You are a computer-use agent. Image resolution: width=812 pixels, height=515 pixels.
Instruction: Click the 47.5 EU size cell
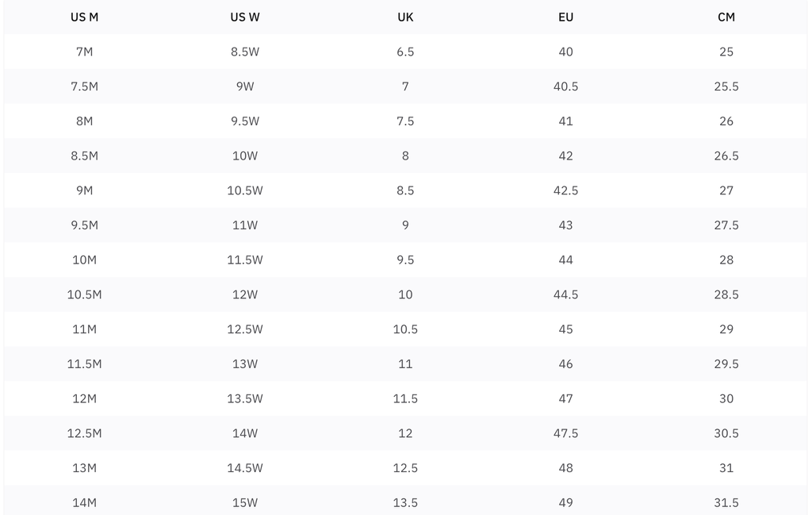pyautogui.click(x=565, y=433)
